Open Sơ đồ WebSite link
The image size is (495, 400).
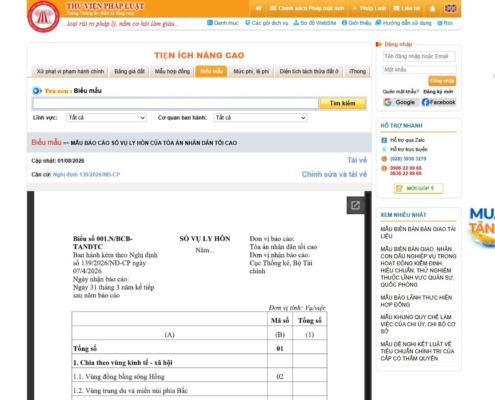(x=315, y=23)
